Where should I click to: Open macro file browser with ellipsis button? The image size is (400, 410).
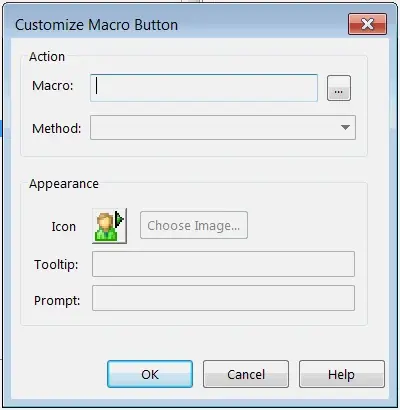(x=339, y=88)
